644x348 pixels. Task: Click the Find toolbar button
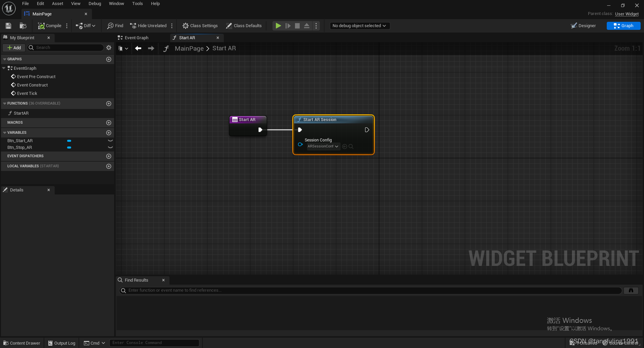[x=115, y=26]
